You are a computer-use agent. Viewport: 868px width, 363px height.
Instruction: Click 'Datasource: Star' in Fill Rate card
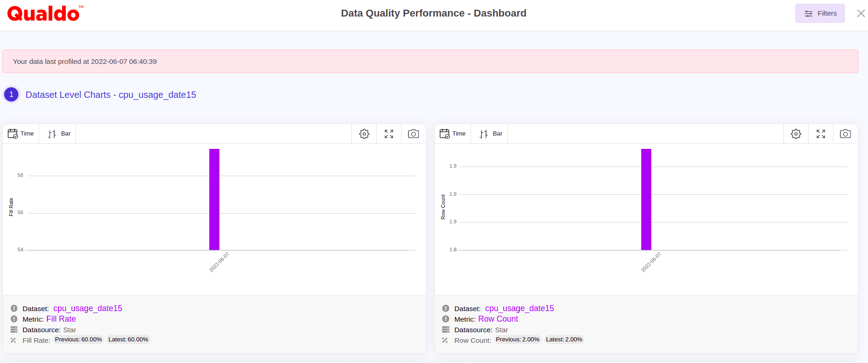(x=49, y=330)
